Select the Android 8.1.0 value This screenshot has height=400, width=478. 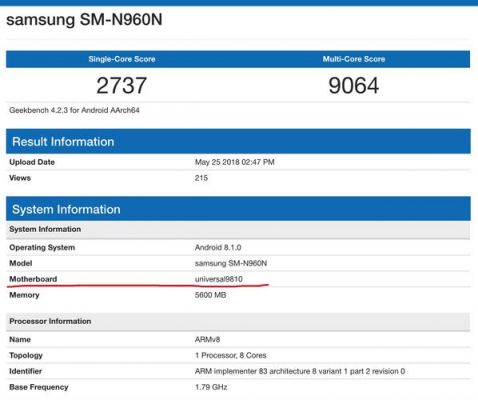coord(218,247)
